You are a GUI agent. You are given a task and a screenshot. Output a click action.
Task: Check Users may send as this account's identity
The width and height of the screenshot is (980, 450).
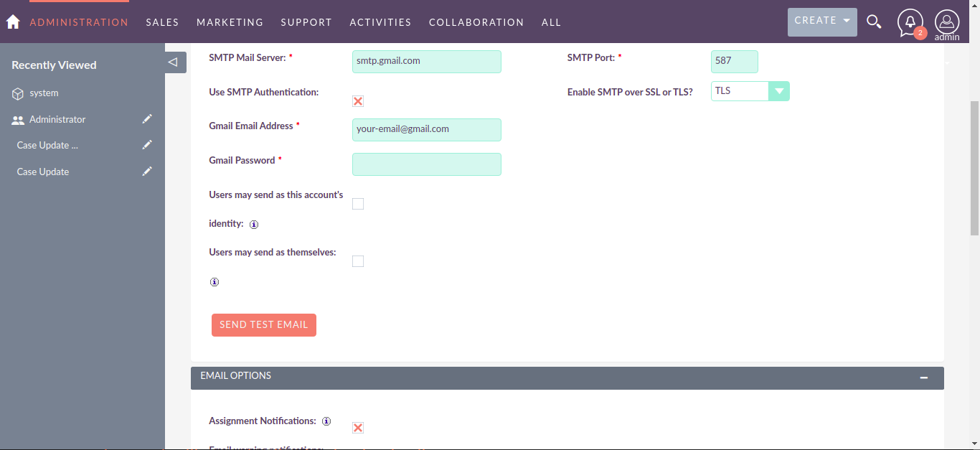[x=358, y=204]
